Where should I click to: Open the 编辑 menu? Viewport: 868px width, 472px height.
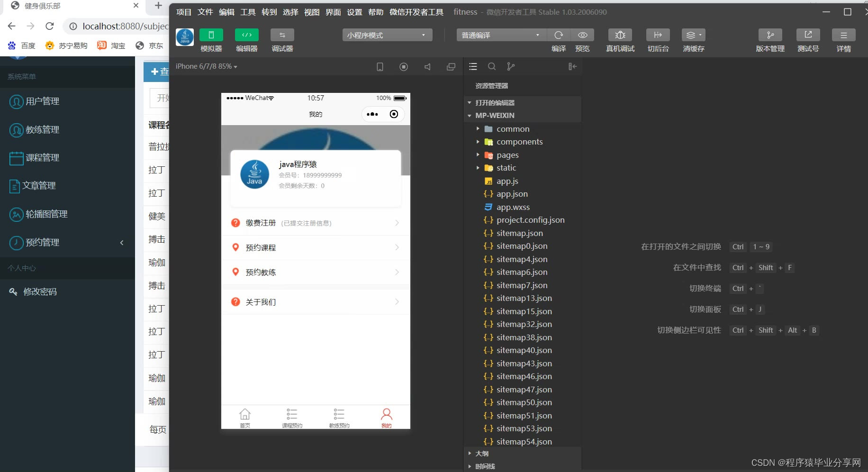226,12
